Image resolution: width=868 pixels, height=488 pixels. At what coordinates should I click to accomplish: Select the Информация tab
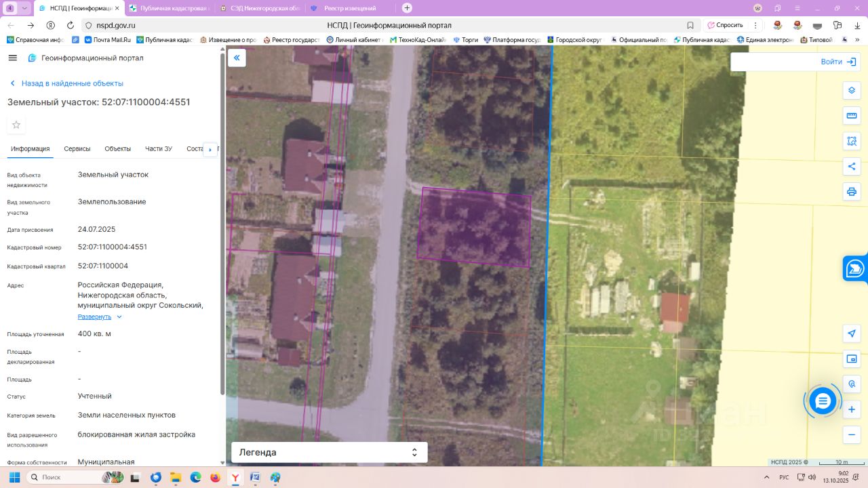(31, 149)
